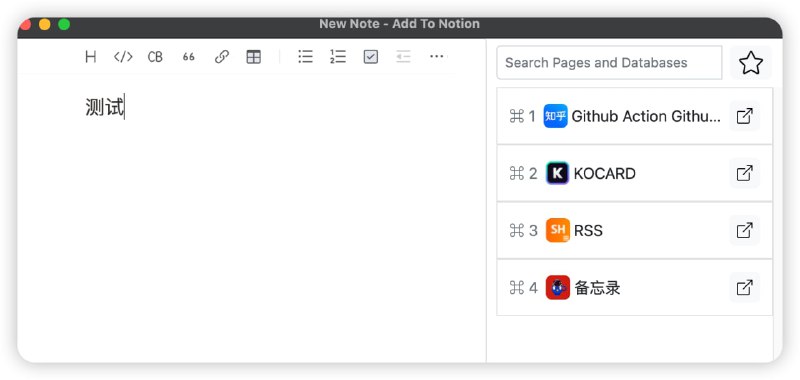Add a block quote with quote icon
This screenshot has height=380, width=800.
click(189, 57)
